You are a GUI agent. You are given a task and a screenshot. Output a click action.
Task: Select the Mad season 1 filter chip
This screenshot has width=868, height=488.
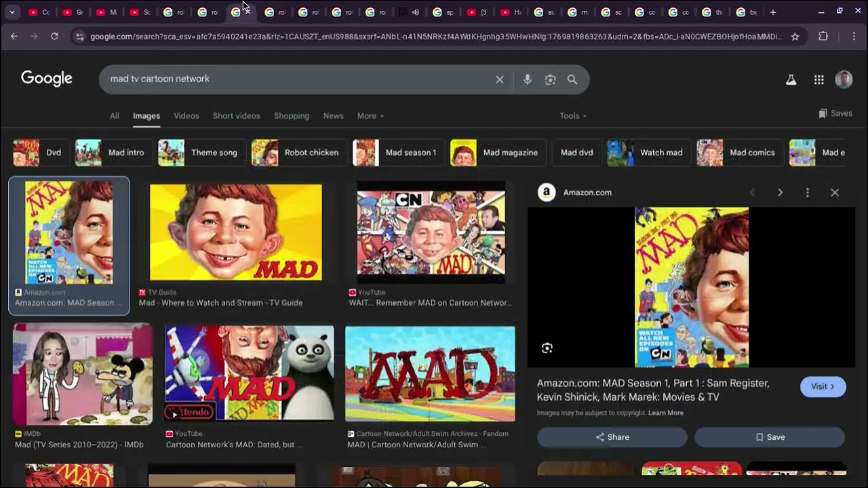pos(397,152)
